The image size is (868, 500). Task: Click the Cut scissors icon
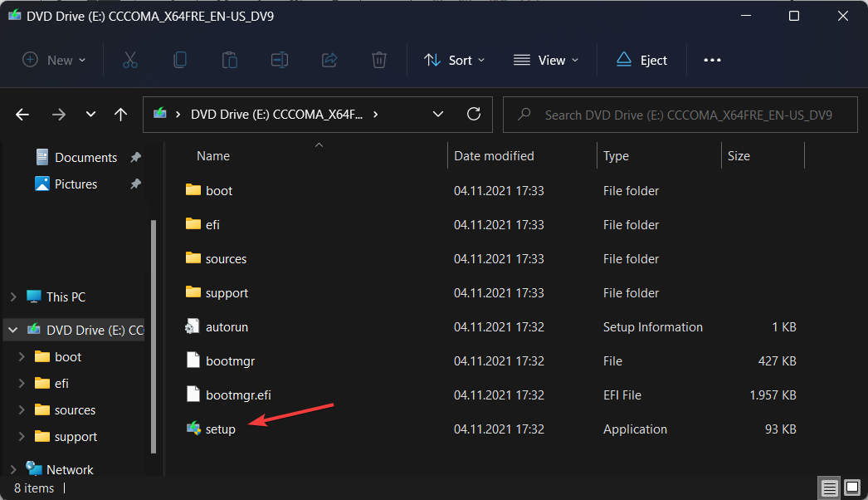click(130, 60)
